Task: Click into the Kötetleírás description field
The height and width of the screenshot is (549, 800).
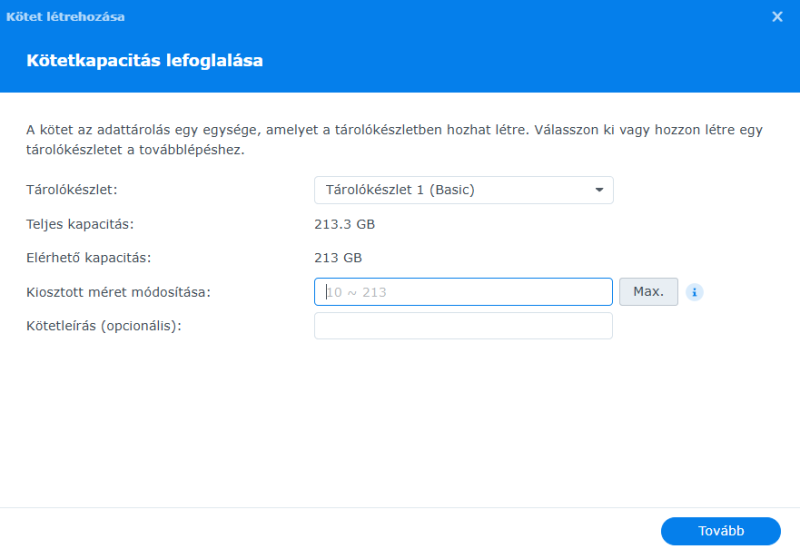Action: [x=463, y=326]
